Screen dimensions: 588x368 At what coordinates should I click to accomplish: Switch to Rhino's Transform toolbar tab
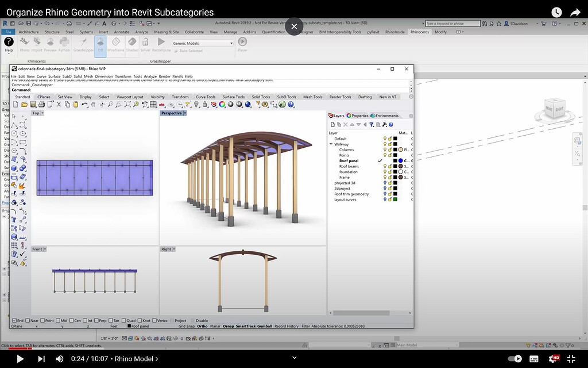(x=180, y=97)
